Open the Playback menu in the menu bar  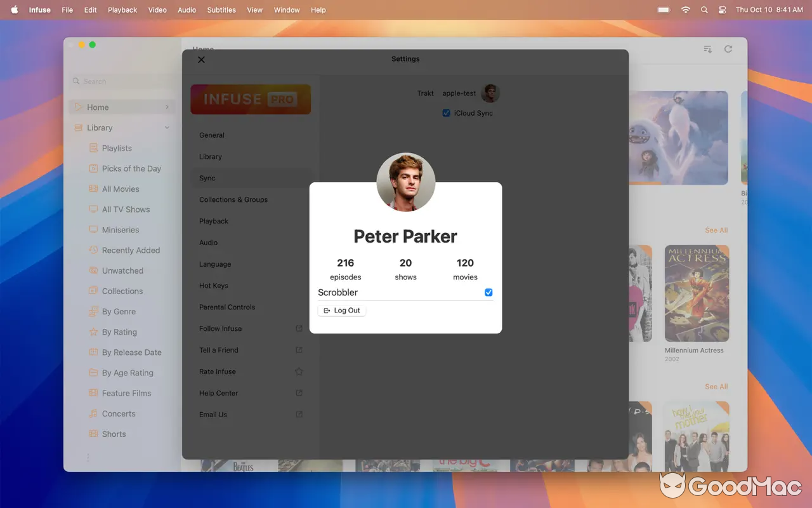coord(122,10)
